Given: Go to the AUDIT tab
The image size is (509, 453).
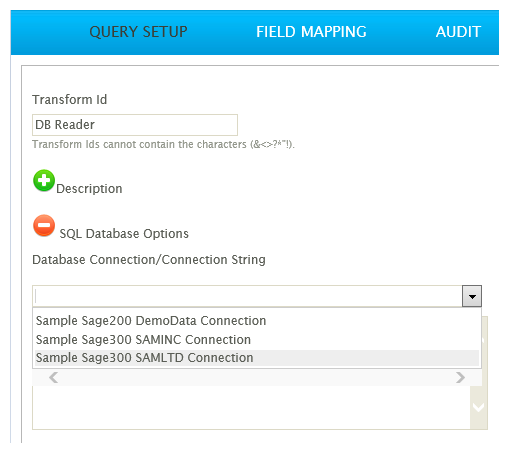Looking at the screenshot, I should pyautogui.click(x=458, y=32).
